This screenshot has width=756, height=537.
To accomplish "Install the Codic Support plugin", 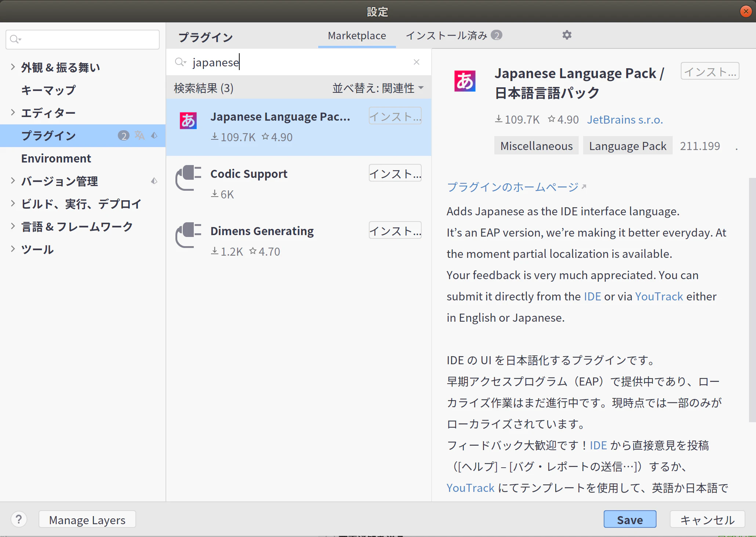I will tap(395, 173).
